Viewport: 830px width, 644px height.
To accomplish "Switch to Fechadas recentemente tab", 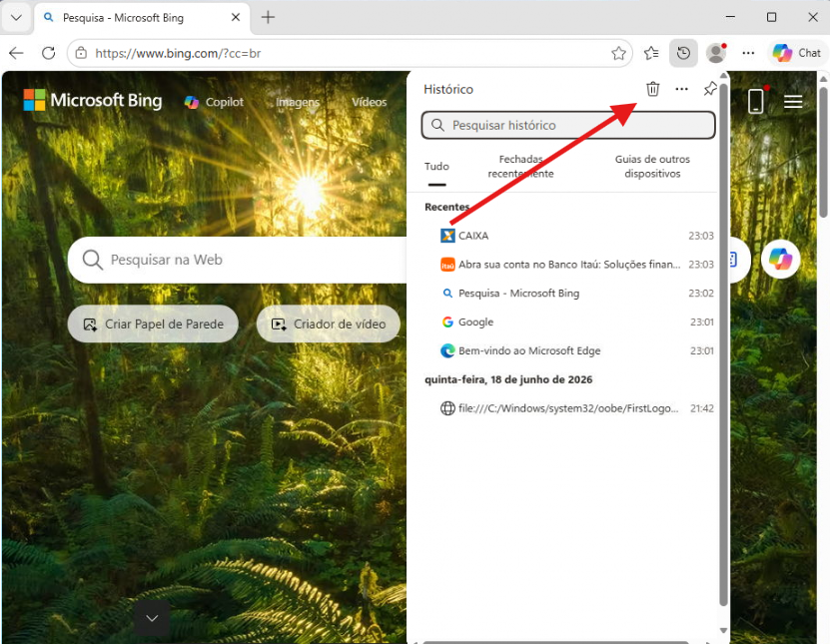I will point(520,166).
